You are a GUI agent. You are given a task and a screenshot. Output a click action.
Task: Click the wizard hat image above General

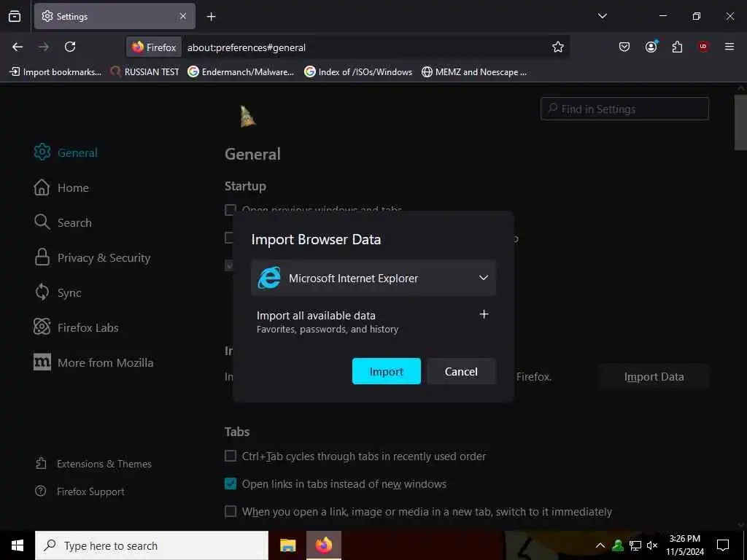click(248, 117)
